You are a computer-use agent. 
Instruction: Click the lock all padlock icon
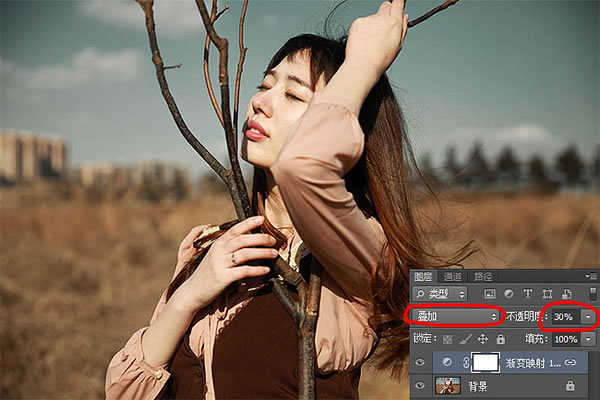pyautogui.click(x=499, y=340)
